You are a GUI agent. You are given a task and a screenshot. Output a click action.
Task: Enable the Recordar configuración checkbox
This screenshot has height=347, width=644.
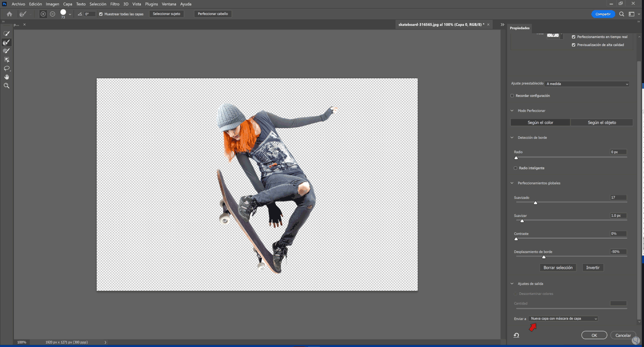pyautogui.click(x=512, y=96)
